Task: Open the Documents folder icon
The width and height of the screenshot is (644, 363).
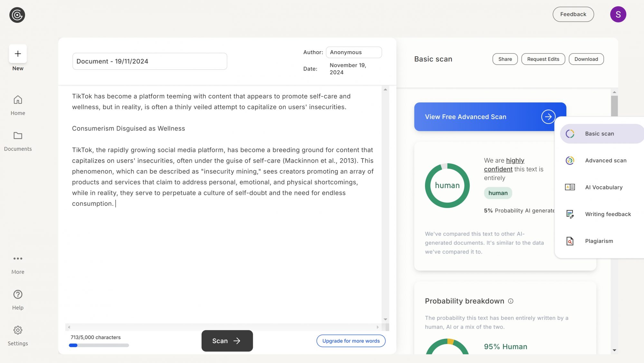Action: 18,136
